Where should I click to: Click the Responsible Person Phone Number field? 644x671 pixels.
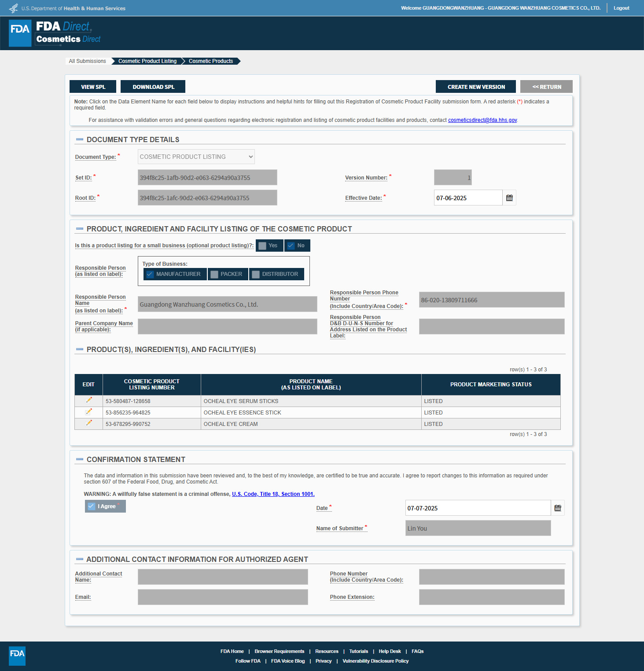492,300
